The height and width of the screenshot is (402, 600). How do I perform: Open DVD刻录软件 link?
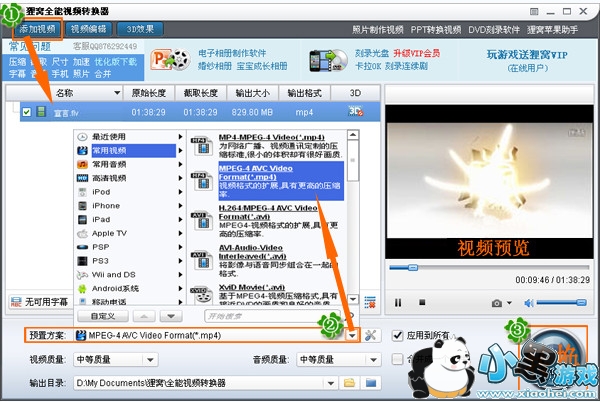[x=494, y=30]
